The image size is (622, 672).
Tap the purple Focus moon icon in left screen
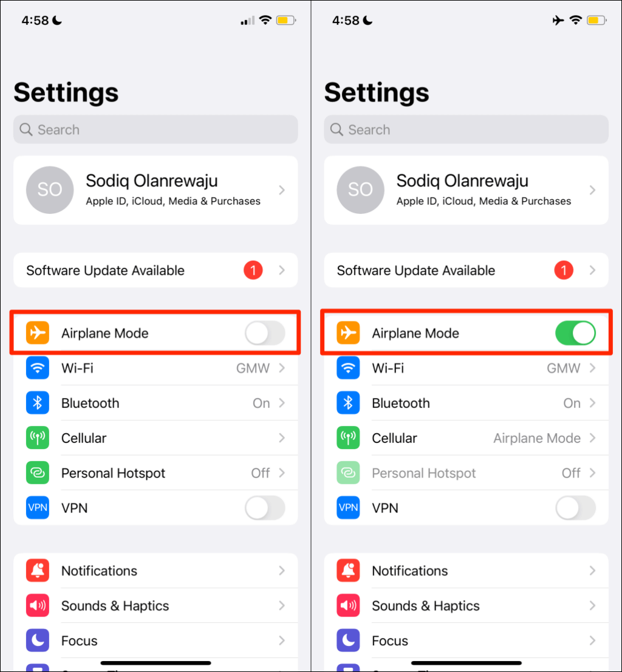(x=38, y=640)
